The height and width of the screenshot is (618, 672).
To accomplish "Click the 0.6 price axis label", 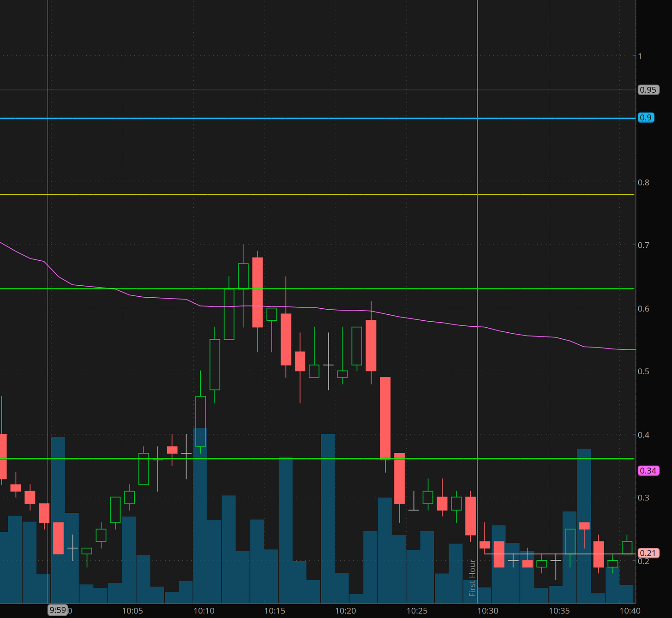I will 643,308.
